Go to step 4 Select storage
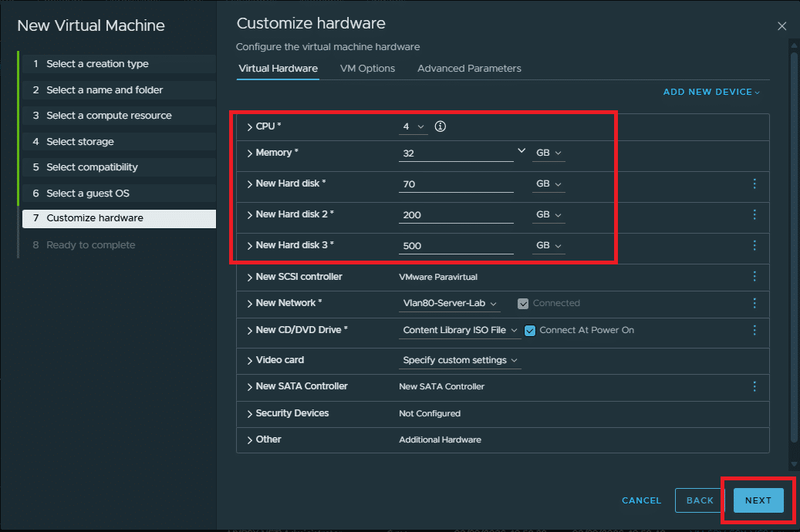The height and width of the screenshot is (532, 800). (80, 142)
